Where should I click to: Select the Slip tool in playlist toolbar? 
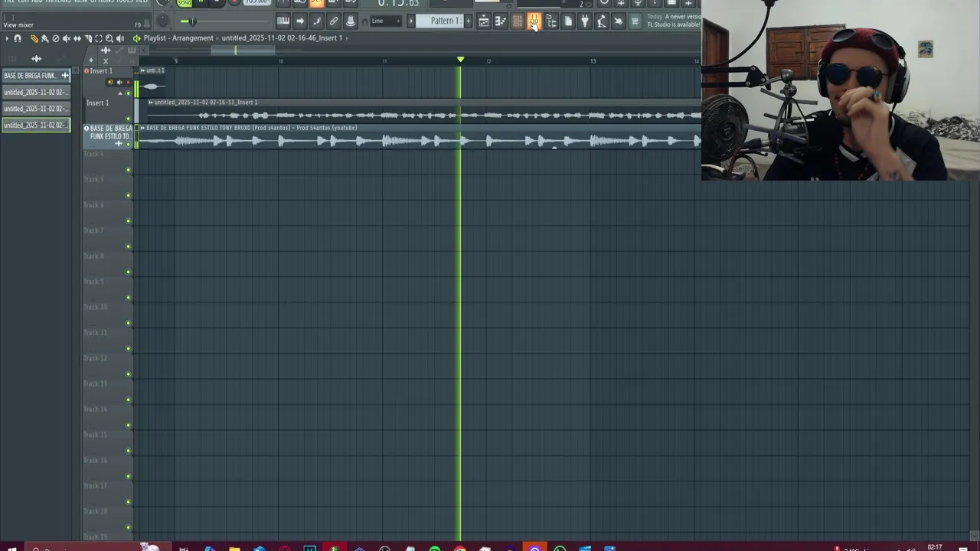pyautogui.click(x=77, y=38)
